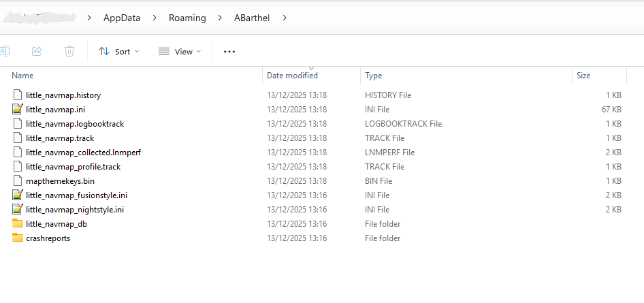Click the Share icon in the toolbar

point(37,51)
